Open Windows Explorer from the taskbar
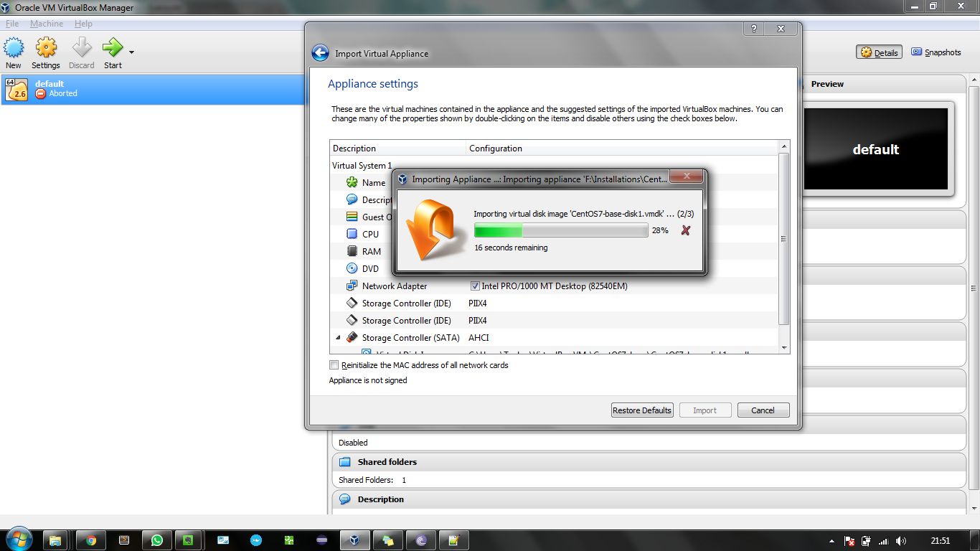 pos(56,540)
